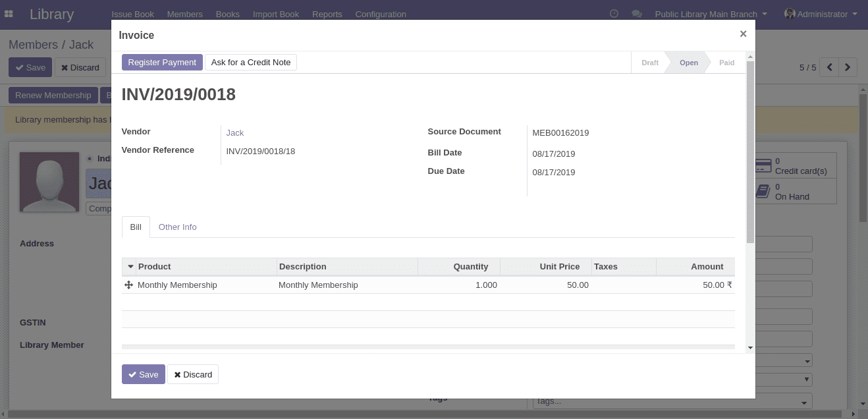Click the page vertical scrollbar thumb
The image size is (868, 419).
tap(863, 158)
